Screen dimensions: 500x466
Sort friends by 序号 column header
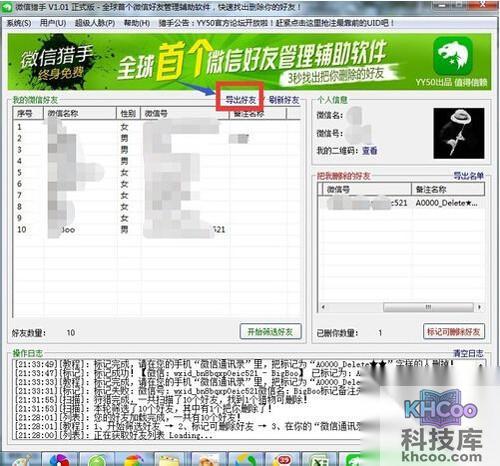28,114
